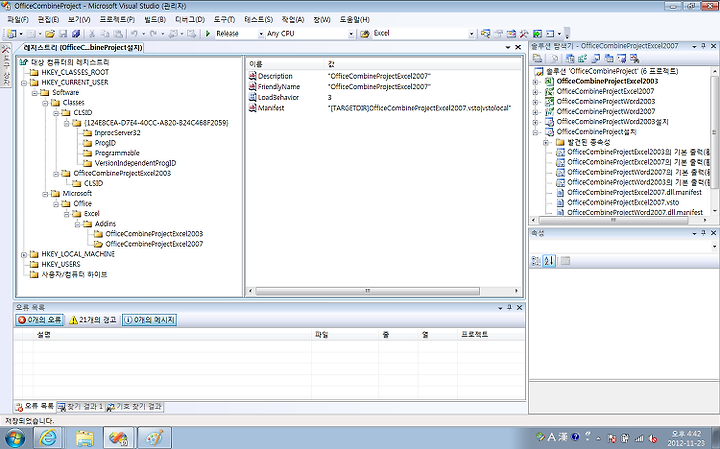Click the Windows Start orb

click(15, 438)
